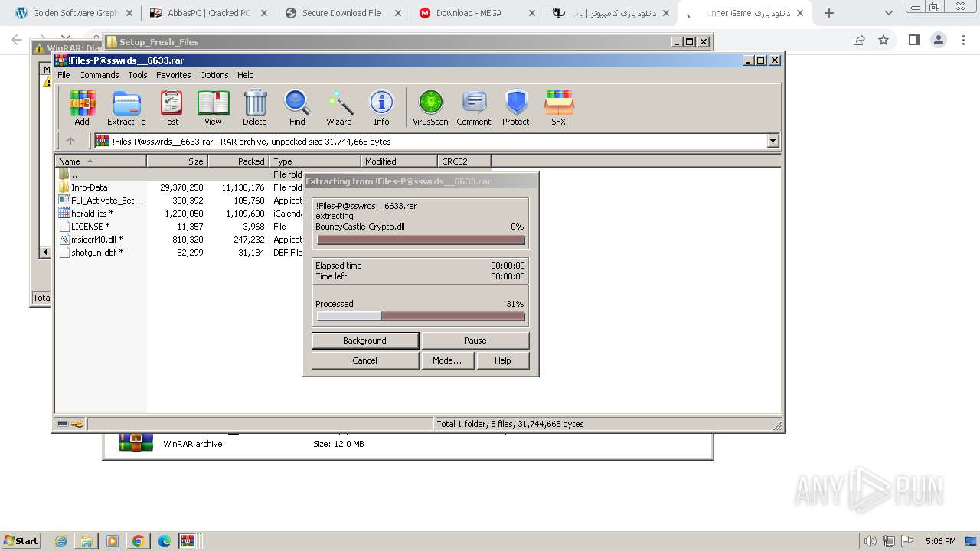Click the View file icon
Viewport: 980px width, 551px height.
pyautogui.click(x=213, y=108)
